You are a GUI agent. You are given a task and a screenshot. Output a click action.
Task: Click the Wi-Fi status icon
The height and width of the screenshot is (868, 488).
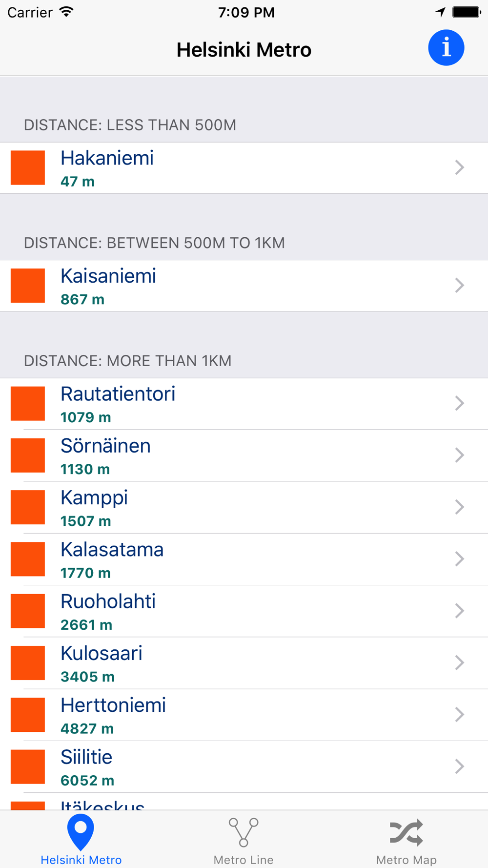click(66, 12)
